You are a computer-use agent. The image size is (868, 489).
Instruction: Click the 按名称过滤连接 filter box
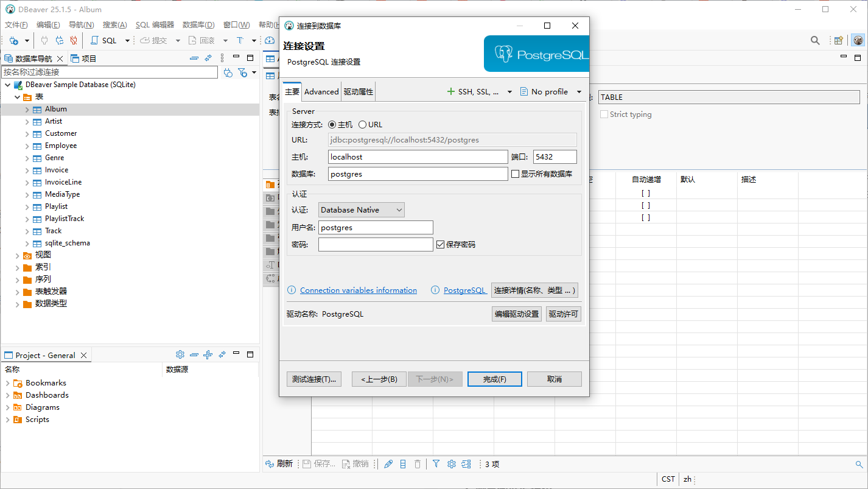pos(110,72)
